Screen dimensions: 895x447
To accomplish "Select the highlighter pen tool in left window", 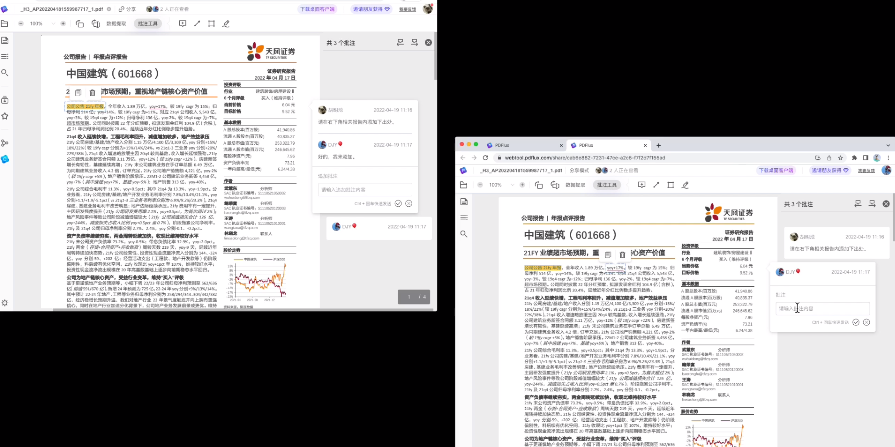I will (225, 23).
